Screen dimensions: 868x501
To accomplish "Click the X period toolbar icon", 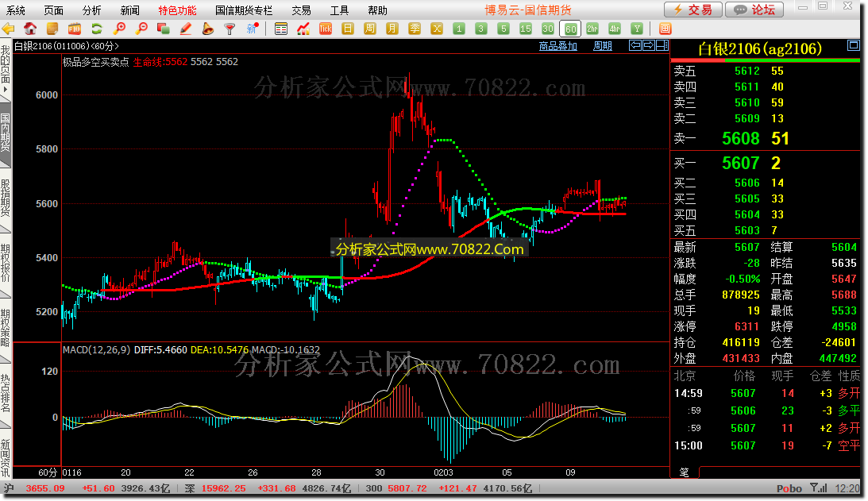I will click(437, 29).
